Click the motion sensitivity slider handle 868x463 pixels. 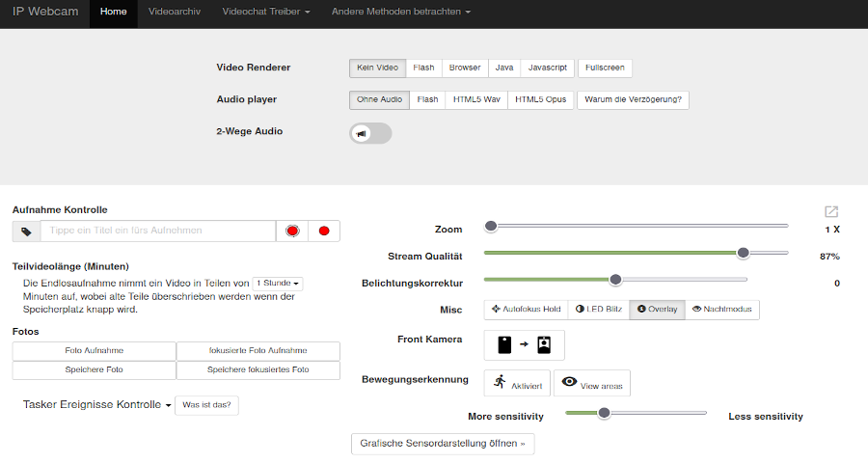click(x=604, y=413)
